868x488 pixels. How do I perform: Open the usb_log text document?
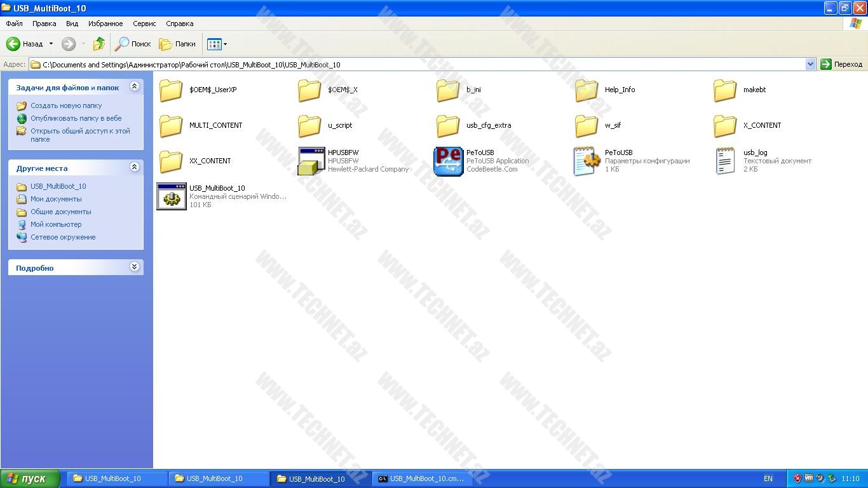pyautogui.click(x=725, y=161)
